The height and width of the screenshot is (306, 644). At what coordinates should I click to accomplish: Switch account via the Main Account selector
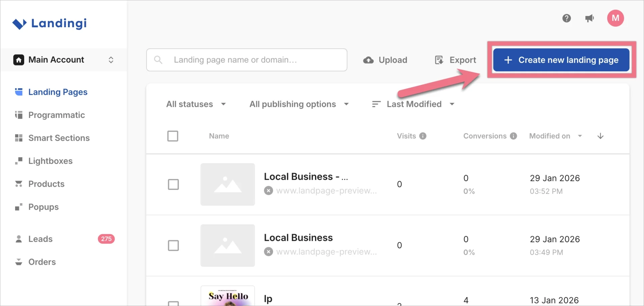click(x=111, y=60)
